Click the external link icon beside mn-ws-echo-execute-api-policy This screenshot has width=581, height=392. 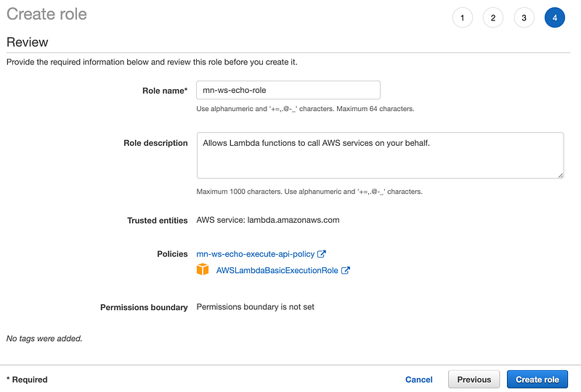tap(321, 254)
